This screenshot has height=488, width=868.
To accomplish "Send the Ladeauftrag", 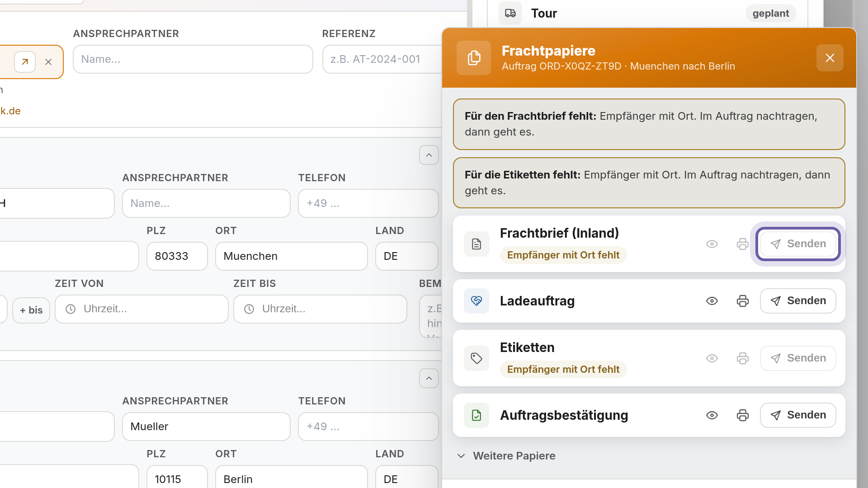I will tap(798, 301).
